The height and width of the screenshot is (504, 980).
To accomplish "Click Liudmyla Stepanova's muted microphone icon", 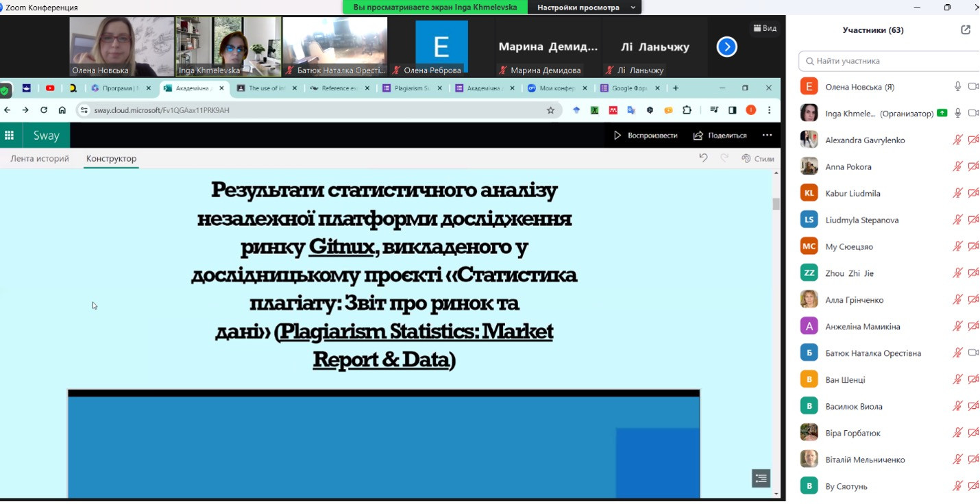I will pos(958,220).
